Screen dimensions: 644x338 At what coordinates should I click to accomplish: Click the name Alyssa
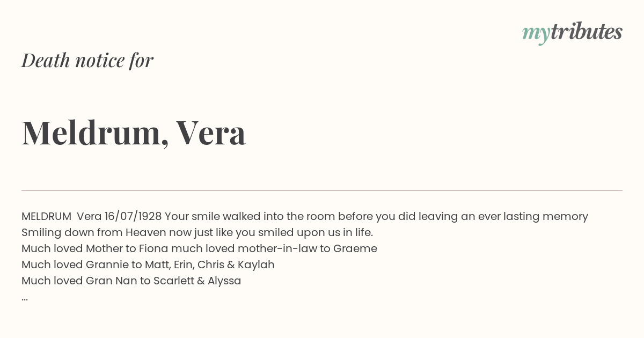(225, 281)
